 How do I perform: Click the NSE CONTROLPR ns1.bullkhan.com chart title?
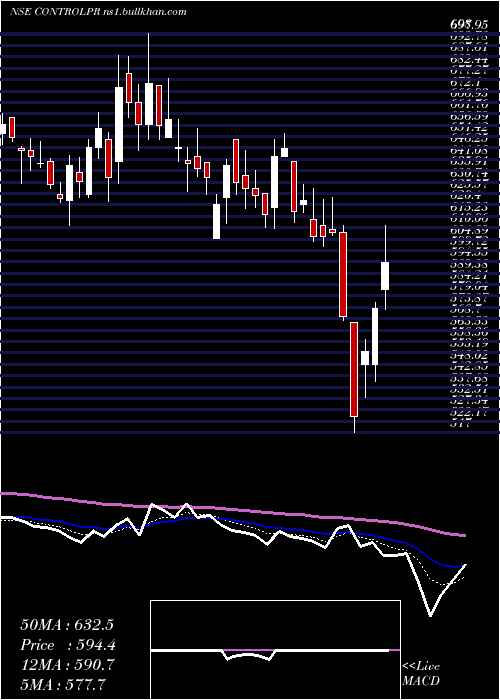(98, 12)
